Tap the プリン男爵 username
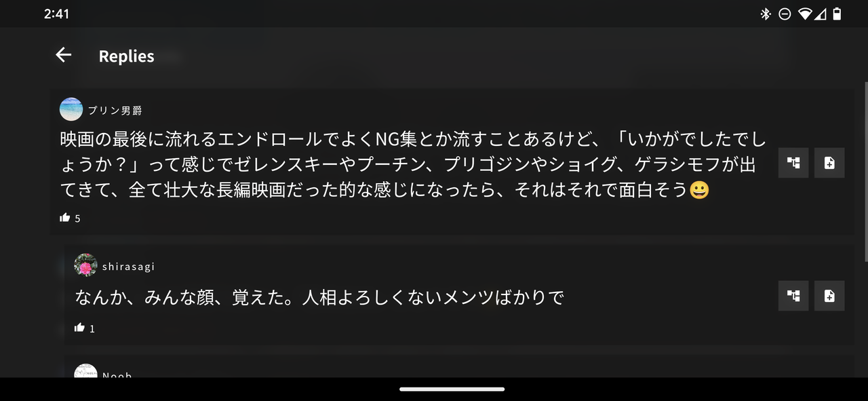This screenshot has width=868, height=401. [115, 111]
